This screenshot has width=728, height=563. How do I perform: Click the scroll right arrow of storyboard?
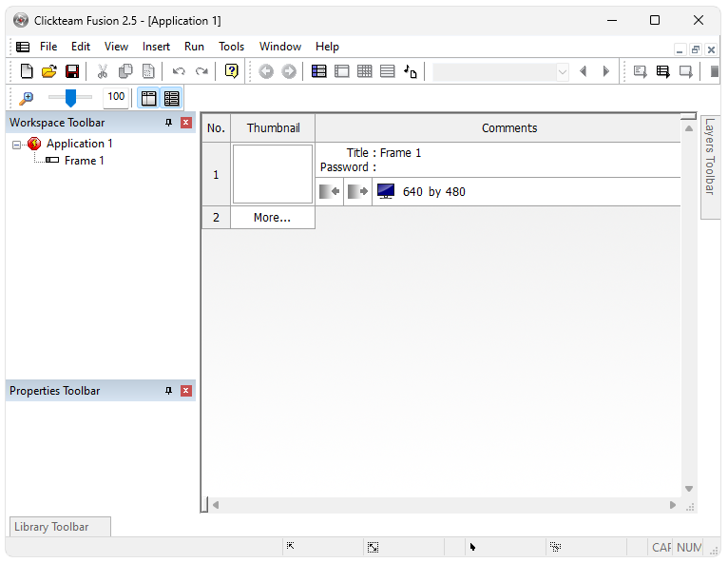[x=673, y=505]
